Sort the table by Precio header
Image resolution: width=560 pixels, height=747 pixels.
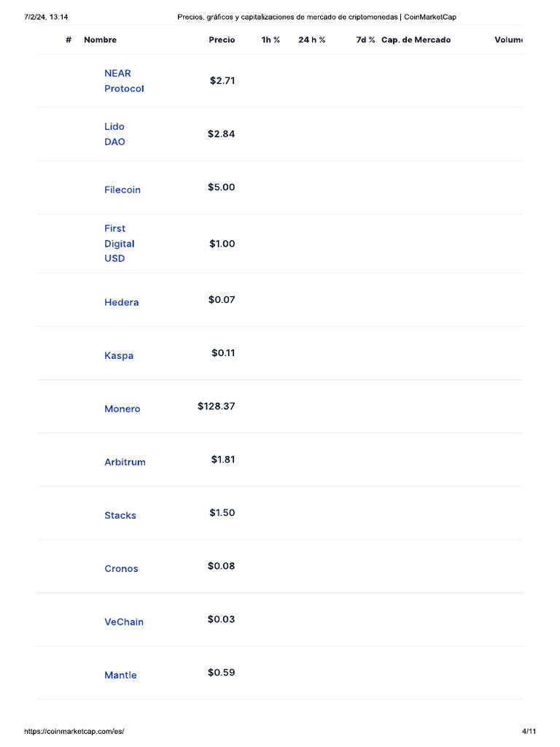pos(222,40)
